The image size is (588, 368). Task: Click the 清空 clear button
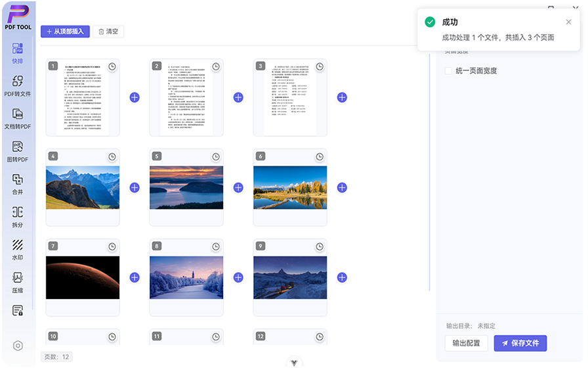point(108,32)
